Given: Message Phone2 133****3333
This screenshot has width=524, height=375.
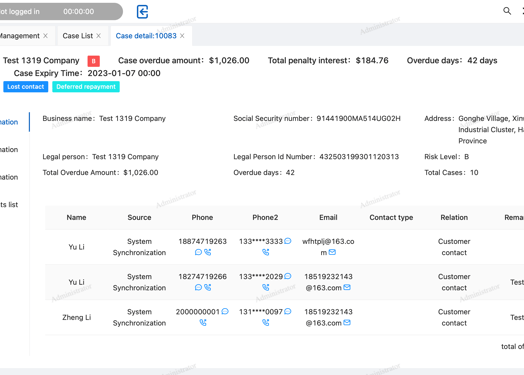Looking at the screenshot, I should coord(288,241).
